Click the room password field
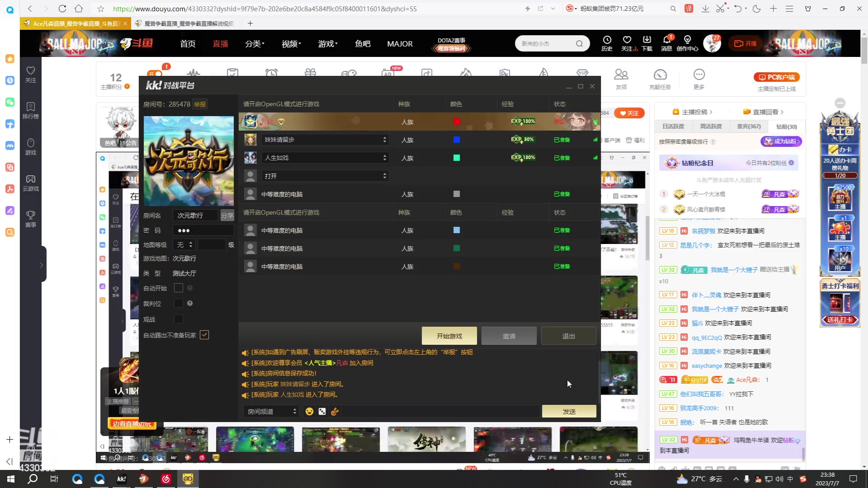The image size is (868, 488). coord(203,230)
